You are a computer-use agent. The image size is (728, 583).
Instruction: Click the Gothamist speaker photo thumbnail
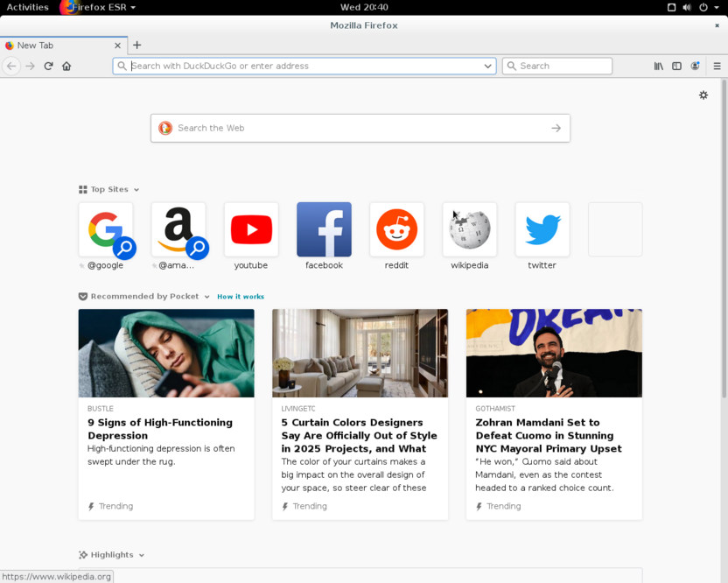(x=555, y=353)
